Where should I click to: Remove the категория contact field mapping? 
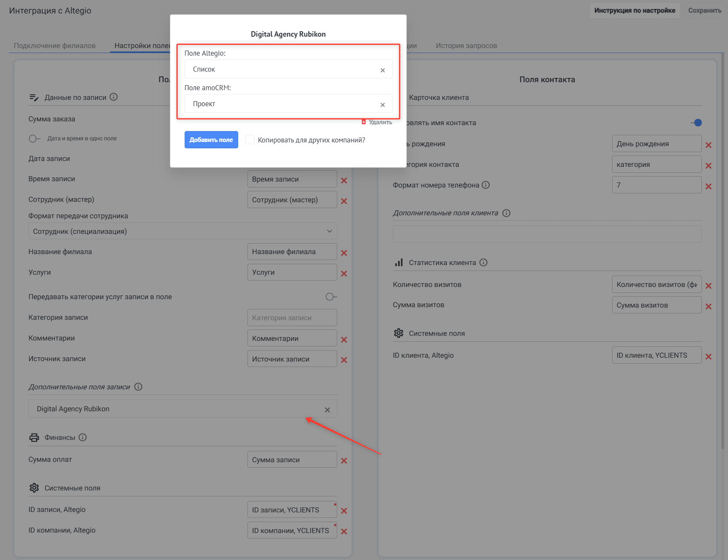coord(709,166)
